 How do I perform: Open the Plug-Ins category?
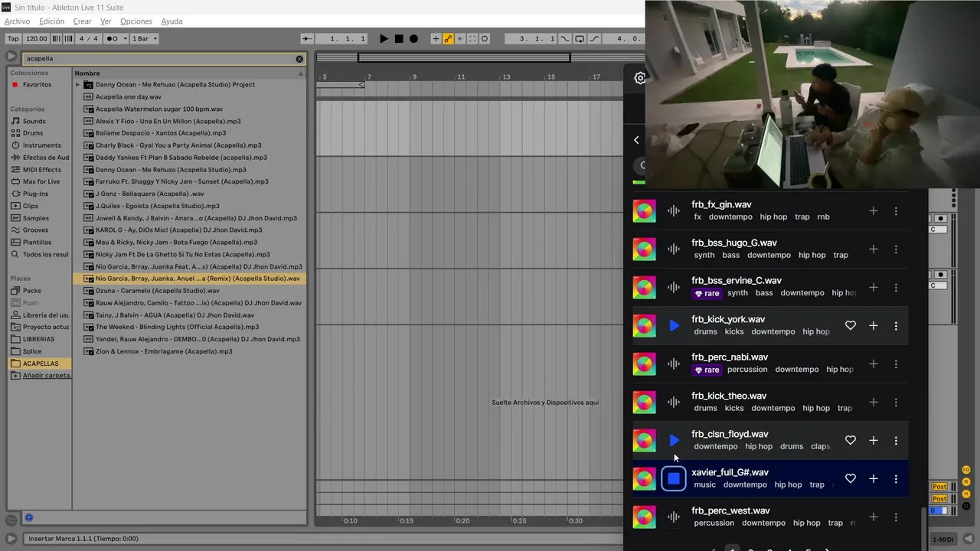[35, 194]
